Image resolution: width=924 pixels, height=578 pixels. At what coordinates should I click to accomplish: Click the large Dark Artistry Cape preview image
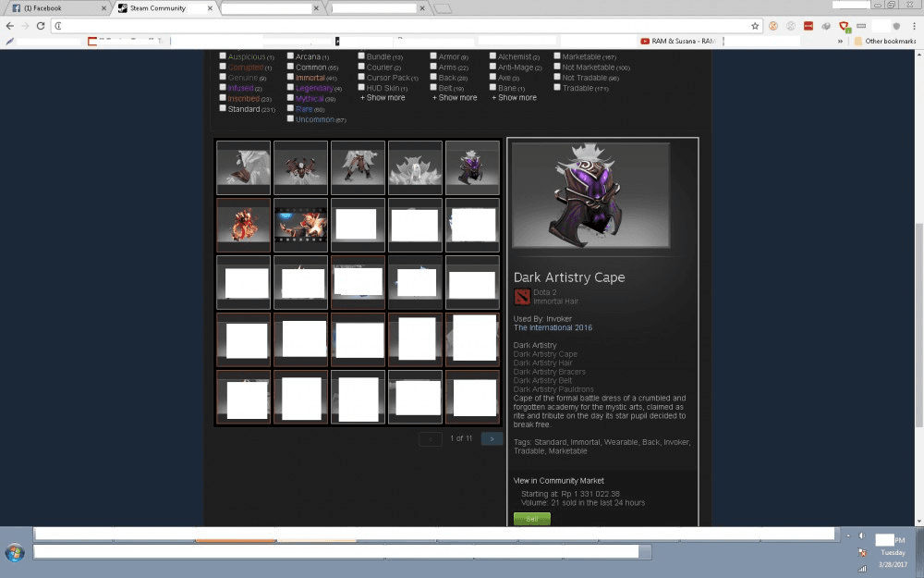[591, 195]
